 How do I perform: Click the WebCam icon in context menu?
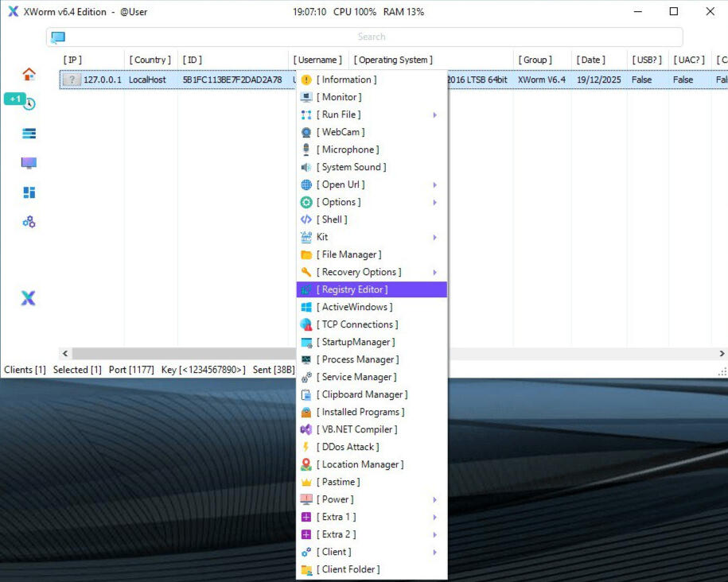click(x=306, y=132)
